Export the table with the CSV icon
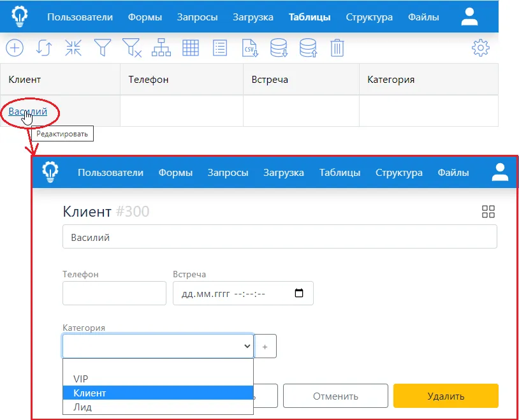 250,48
